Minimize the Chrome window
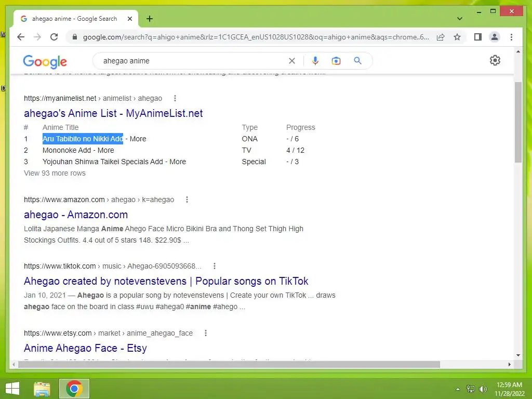The image size is (532, 399). tap(478, 11)
